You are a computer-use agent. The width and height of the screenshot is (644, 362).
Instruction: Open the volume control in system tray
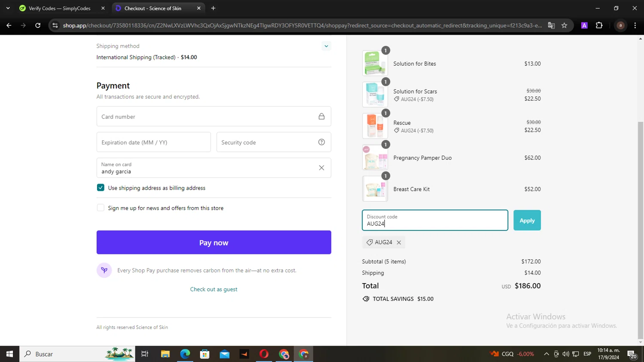point(566,354)
